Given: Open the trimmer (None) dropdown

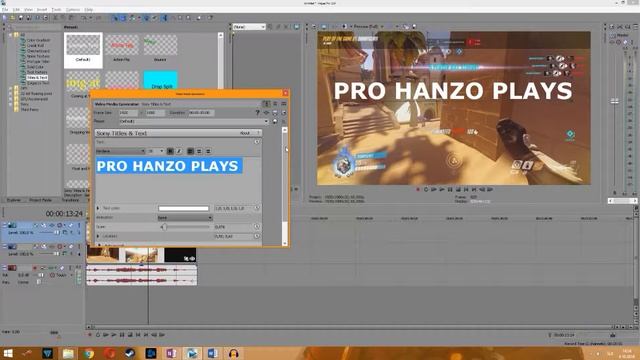Looking at the screenshot, I should click(x=249, y=27).
